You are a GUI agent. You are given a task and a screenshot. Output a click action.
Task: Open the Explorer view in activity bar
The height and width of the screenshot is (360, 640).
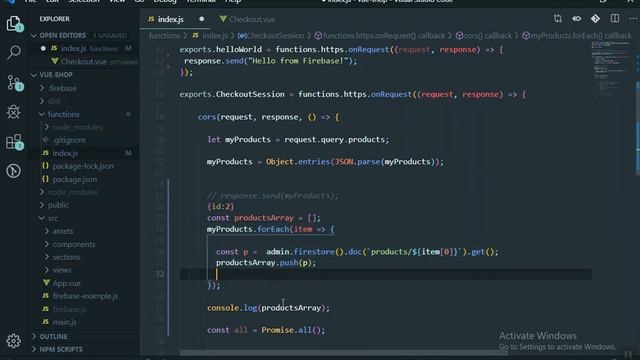(14, 24)
